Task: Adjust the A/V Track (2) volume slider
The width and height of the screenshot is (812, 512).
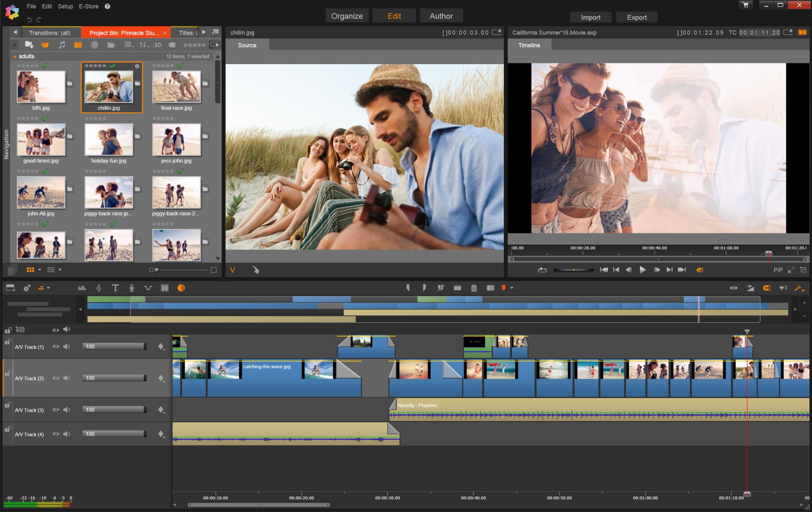Action: pos(114,378)
